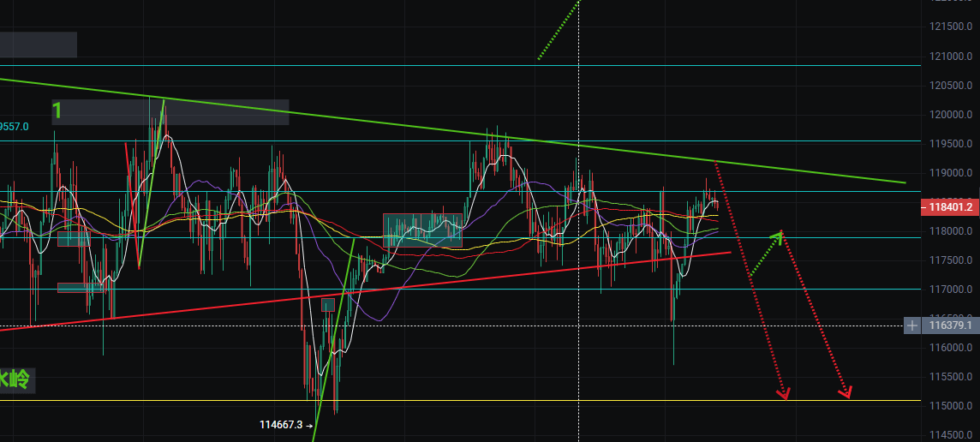980x442 pixels.
Task: Click the plus icon beside 116379.1
Action: (913, 326)
